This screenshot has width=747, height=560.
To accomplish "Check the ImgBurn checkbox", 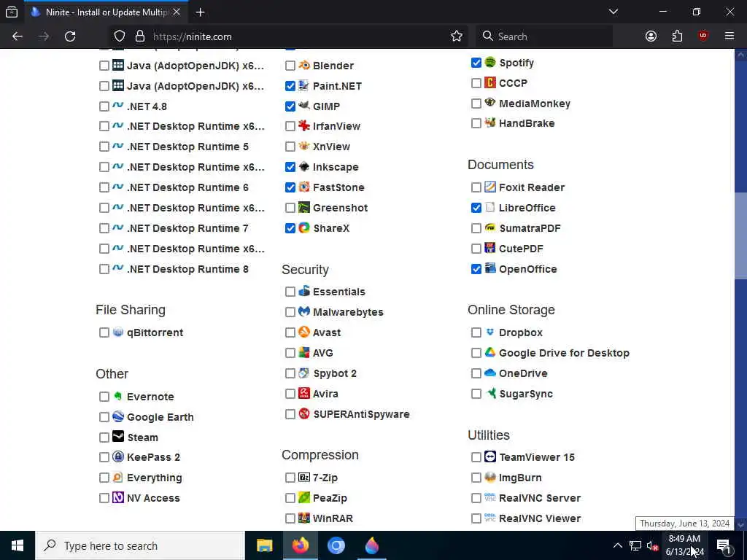I will click(x=476, y=478).
